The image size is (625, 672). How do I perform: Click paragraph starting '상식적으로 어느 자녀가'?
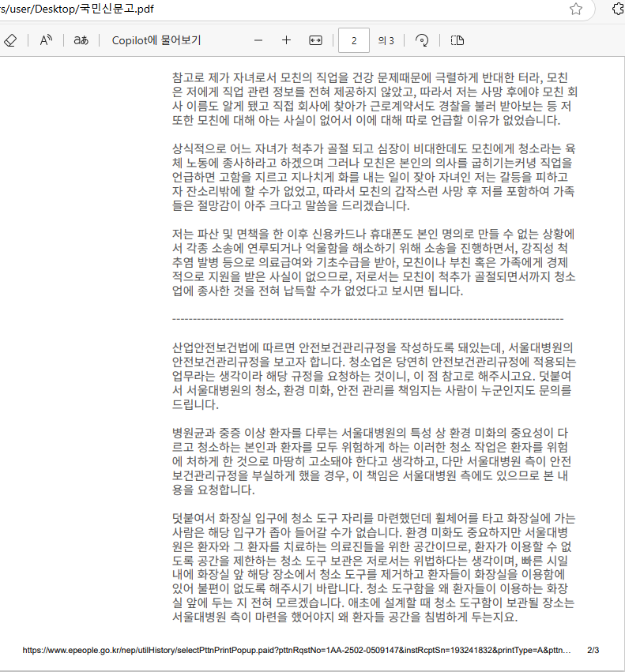(374, 177)
